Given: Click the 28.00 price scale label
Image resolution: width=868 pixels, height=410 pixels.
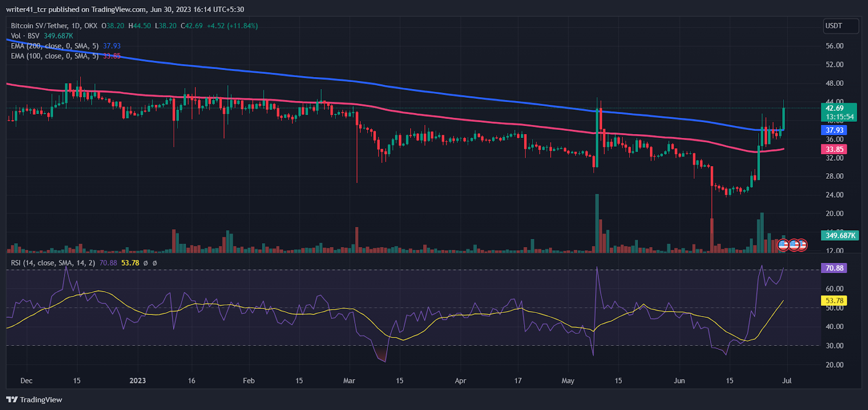Looking at the screenshot, I should pyautogui.click(x=834, y=176).
